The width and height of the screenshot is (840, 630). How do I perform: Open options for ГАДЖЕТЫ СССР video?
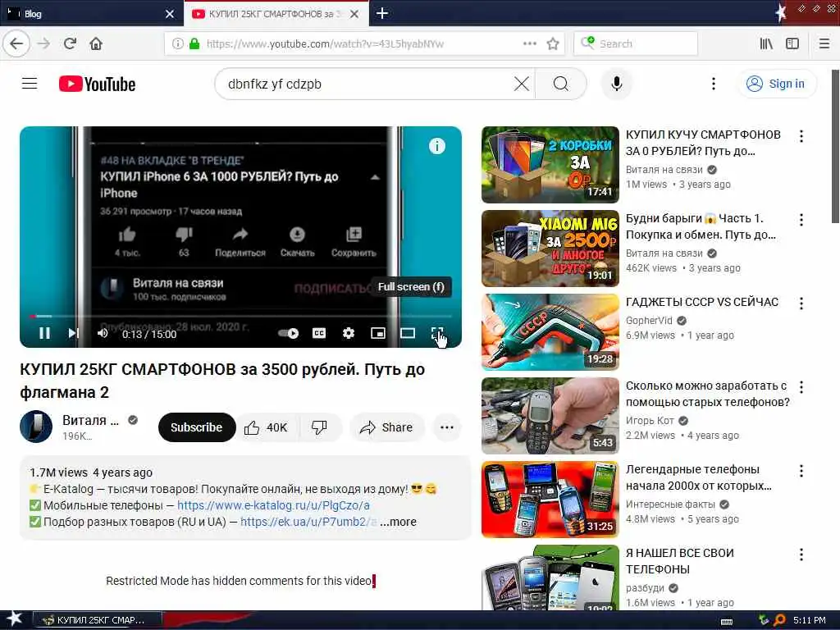pyautogui.click(x=801, y=304)
